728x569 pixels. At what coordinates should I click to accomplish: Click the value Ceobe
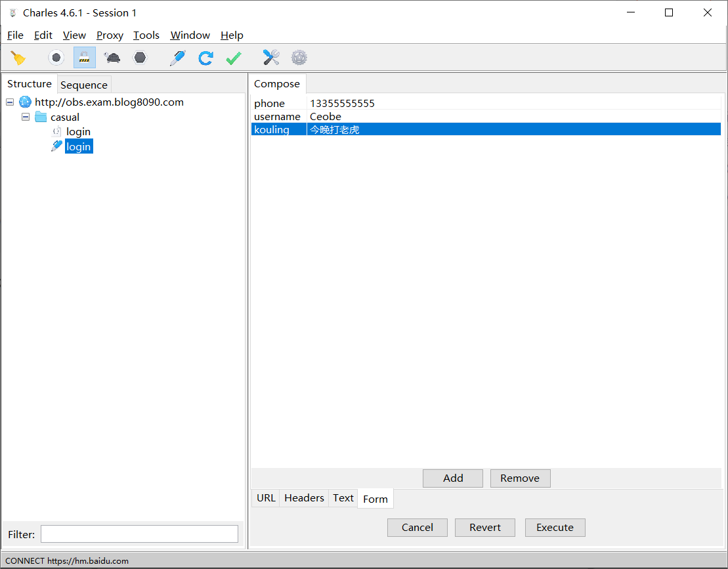(x=326, y=117)
